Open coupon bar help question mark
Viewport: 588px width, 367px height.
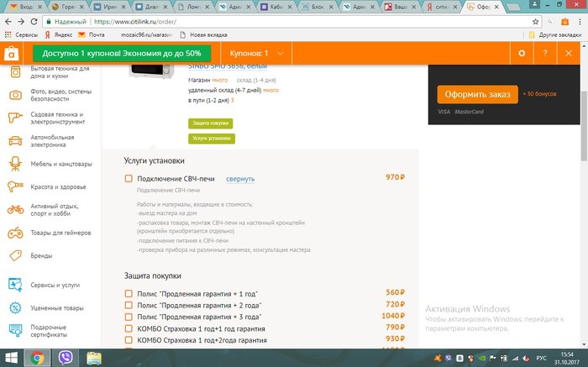[x=545, y=53]
